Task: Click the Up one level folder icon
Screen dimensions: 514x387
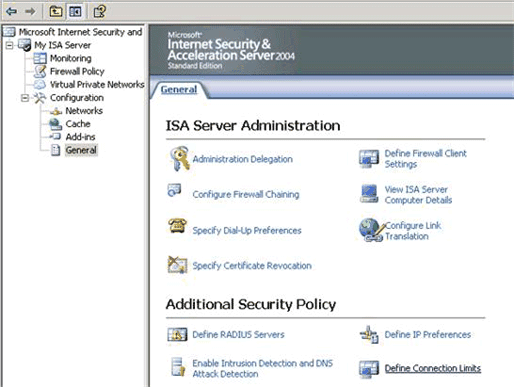Action: (56, 12)
